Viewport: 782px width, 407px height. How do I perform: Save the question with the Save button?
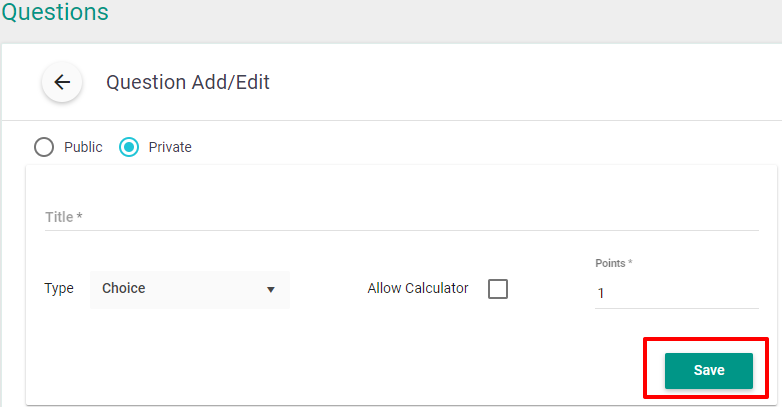(709, 371)
